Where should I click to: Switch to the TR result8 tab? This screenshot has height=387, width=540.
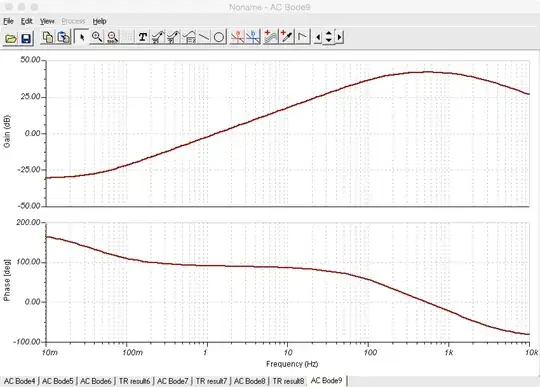point(288,381)
